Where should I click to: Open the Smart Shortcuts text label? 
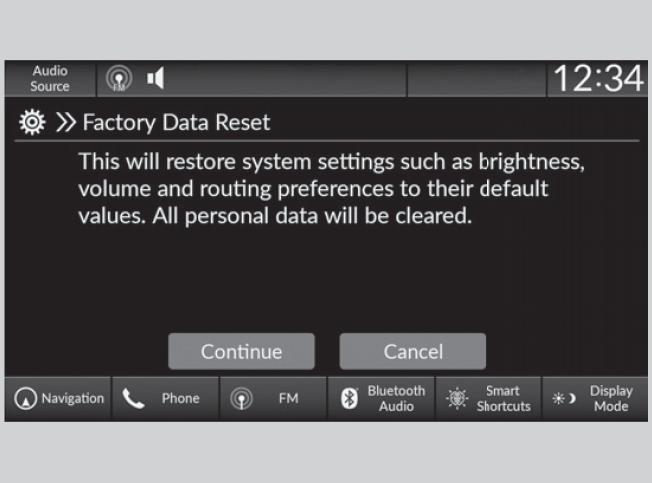click(x=503, y=399)
